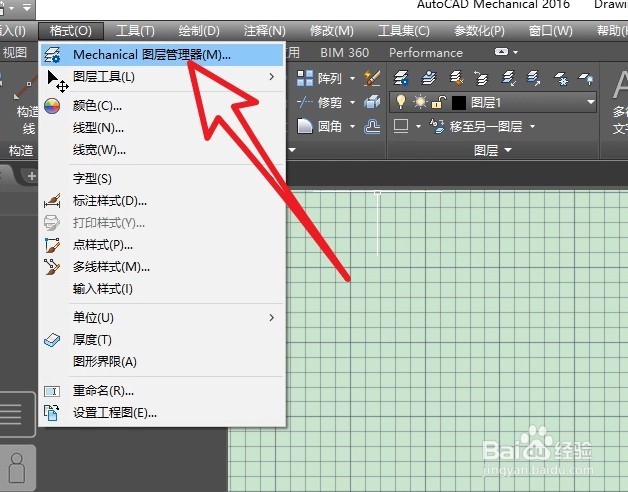Expand the 图层 panel title arrow
Screen dimensions: 628x492
(x=508, y=150)
